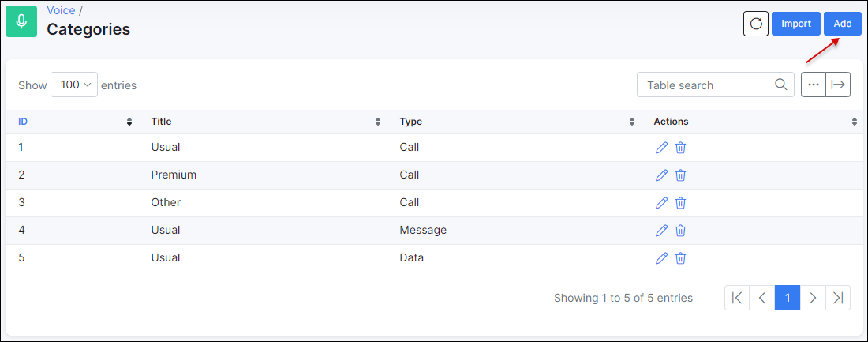Click the Import button

[x=796, y=24]
